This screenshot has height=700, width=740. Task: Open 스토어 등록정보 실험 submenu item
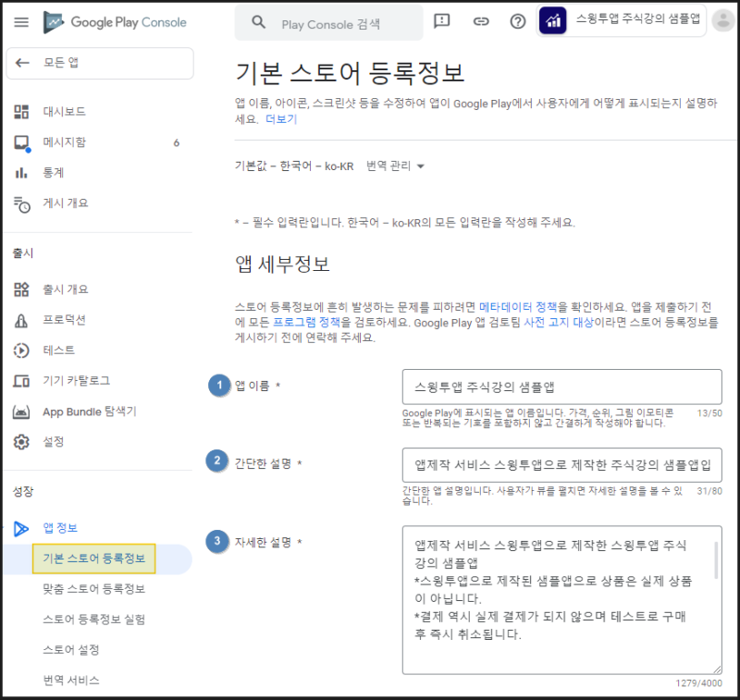94,620
